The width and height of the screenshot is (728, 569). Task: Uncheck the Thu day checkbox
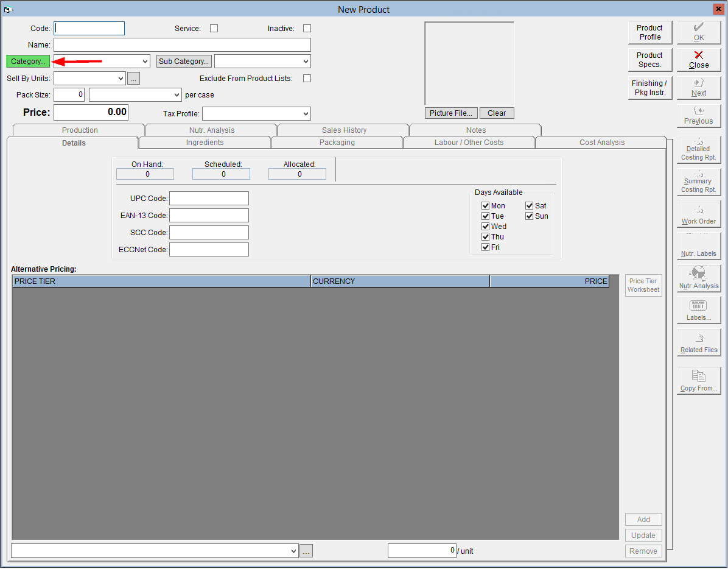(486, 237)
